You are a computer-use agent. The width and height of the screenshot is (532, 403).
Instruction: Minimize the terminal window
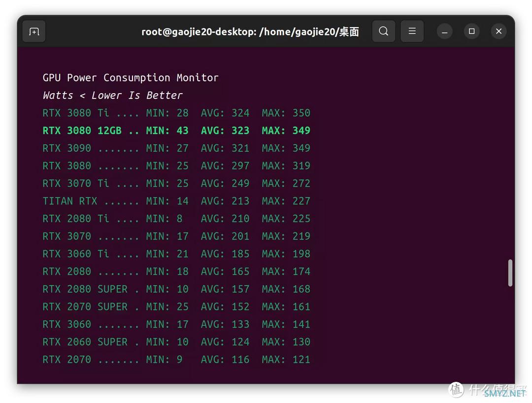444,32
